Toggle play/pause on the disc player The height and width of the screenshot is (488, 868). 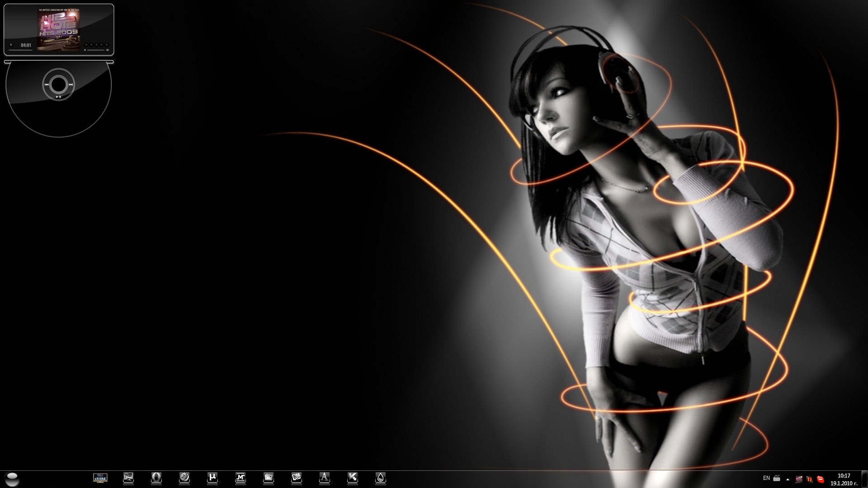click(58, 96)
